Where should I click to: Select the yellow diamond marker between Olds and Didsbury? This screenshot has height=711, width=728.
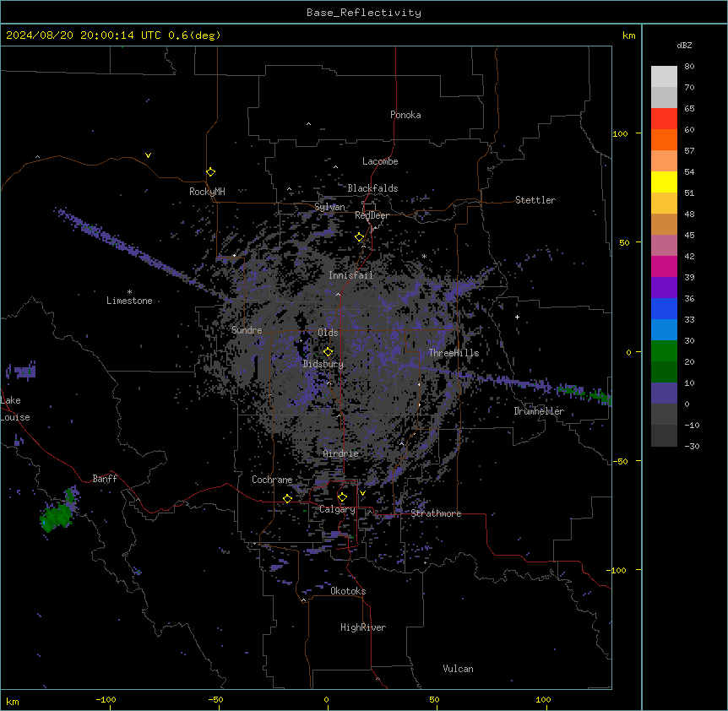pyautogui.click(x=329, y=352)
